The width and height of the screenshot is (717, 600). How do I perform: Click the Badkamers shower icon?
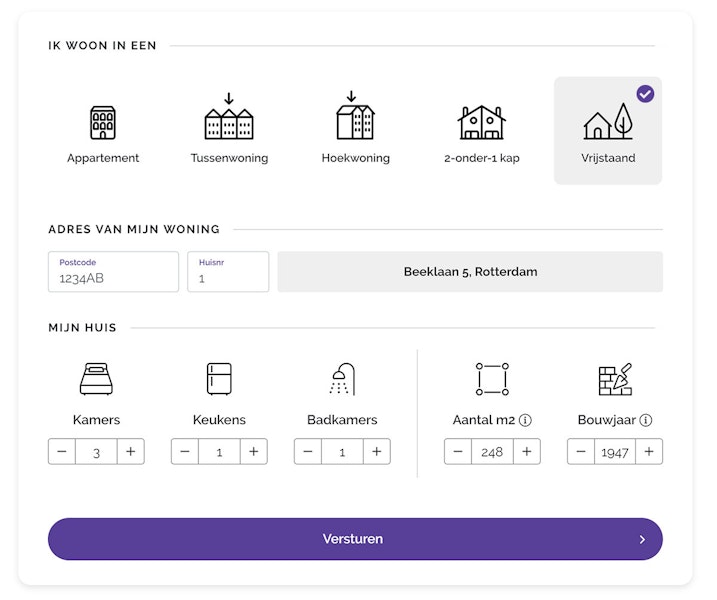coord(342,379)
